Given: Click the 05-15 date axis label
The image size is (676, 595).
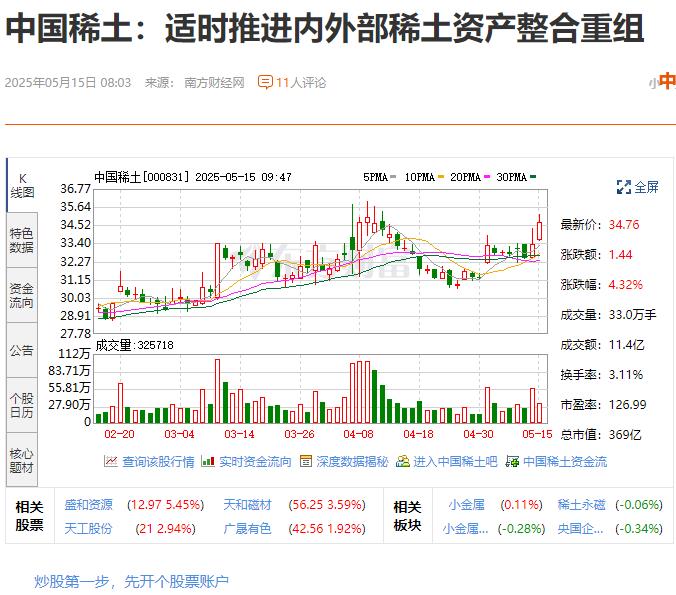Looking at the screenshot, I should pos(537,434).
